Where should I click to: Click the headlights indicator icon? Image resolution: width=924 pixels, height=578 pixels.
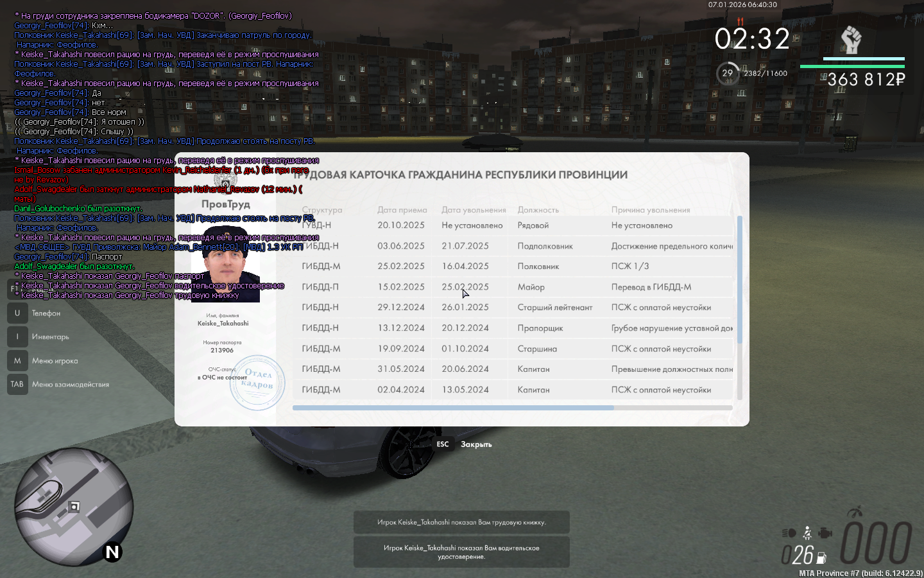tap(789, 533)
